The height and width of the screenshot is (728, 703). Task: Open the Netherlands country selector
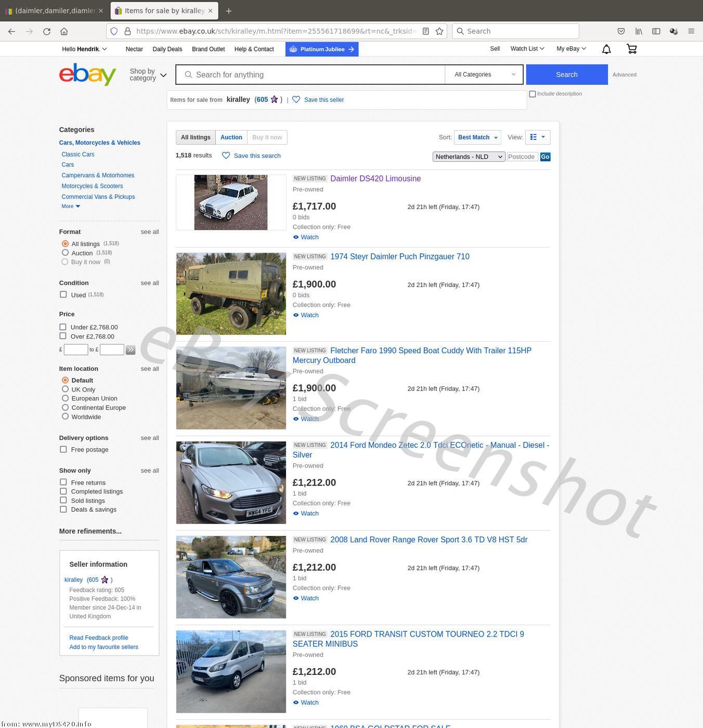pos(468,157)
